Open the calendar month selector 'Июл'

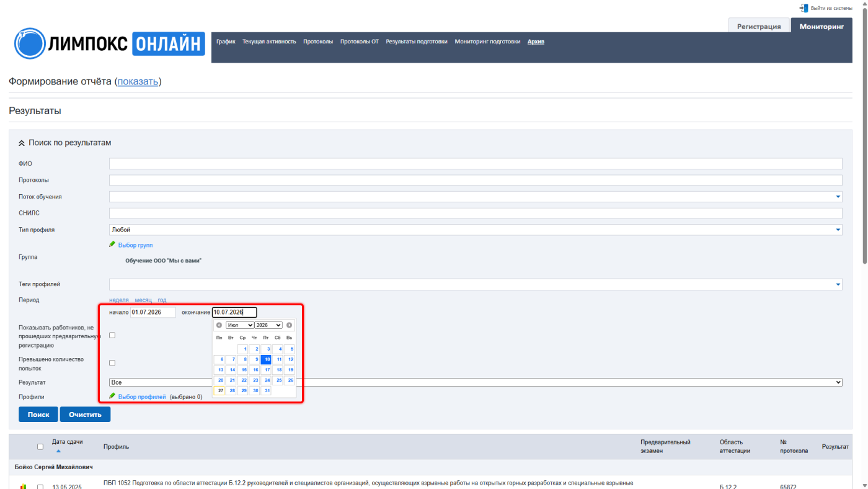239,325
